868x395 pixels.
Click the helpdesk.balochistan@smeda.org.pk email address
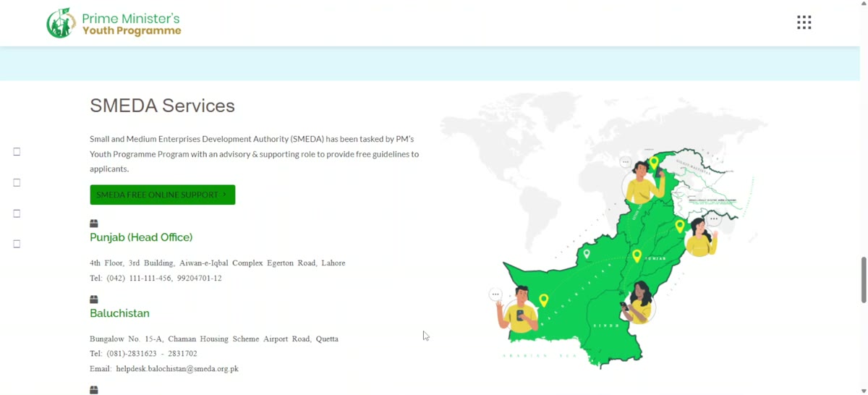(177, 369)
